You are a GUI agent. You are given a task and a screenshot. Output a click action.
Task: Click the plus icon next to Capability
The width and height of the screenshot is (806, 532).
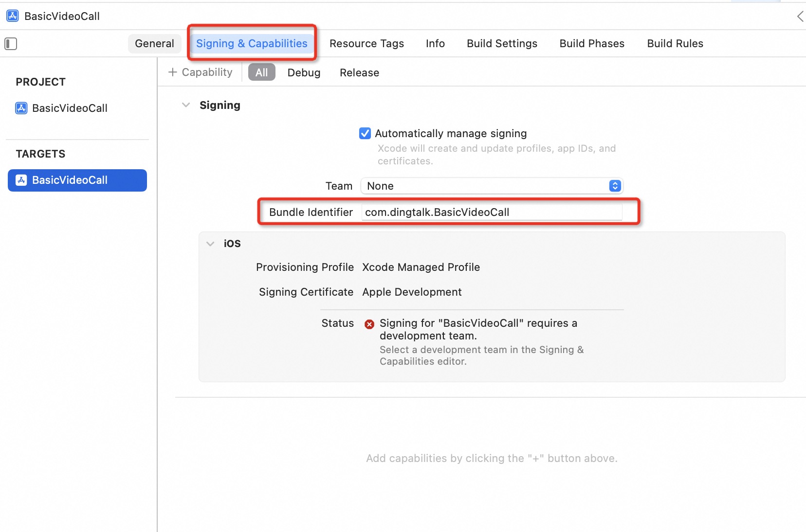pos(172,72)
